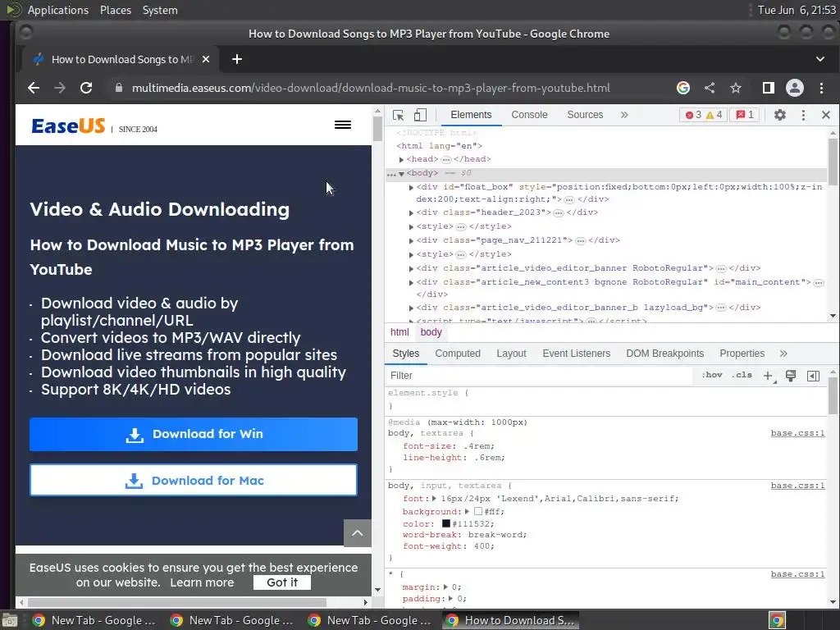The width and height of the screenshot is (840, 630).
Task: Open EaseUS hamburger menu
Action: click(x=343, y=125)
